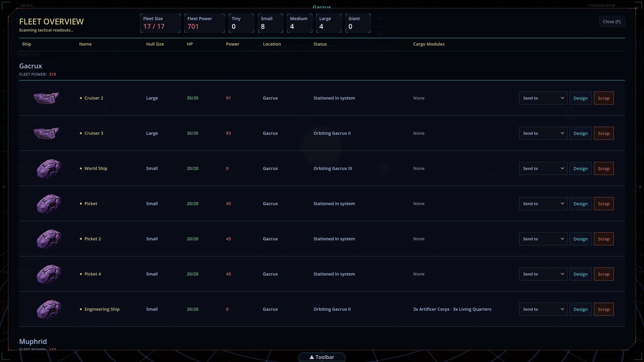
Task: Open Send to dropdown for Cruiser 3
Action: (x=543, y=133)
